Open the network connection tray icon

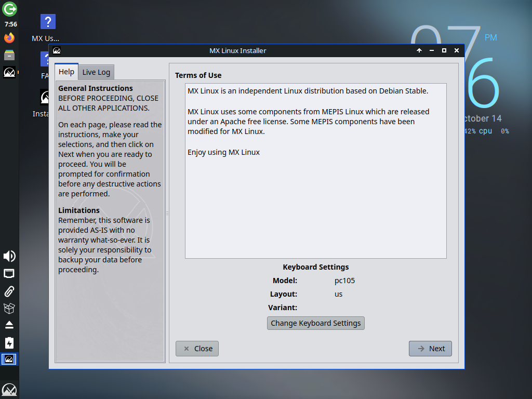(x=9, y=273)
